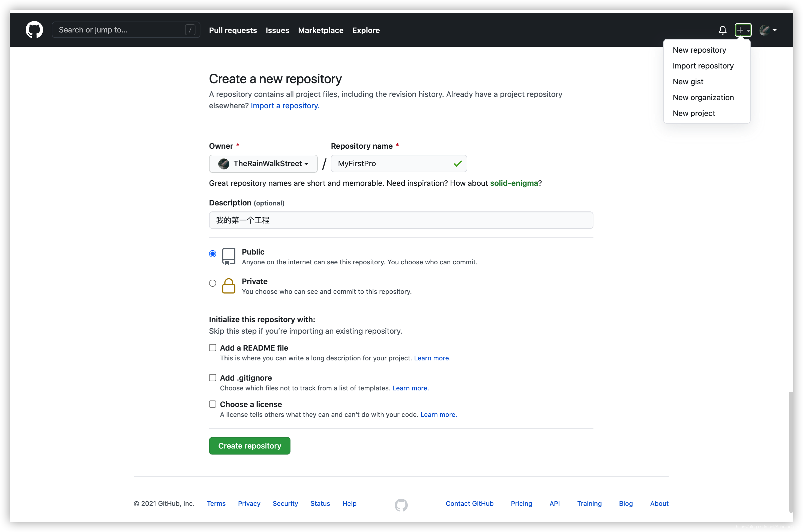
Task: Click the slash shortcut key icon in search
Action: (190, 30)
